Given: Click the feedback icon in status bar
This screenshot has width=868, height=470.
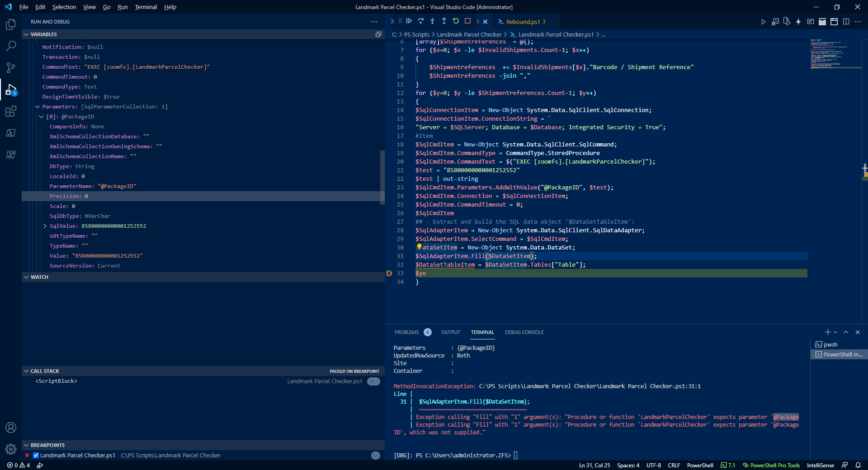Looking at the screenshot, I should [844, 465].
